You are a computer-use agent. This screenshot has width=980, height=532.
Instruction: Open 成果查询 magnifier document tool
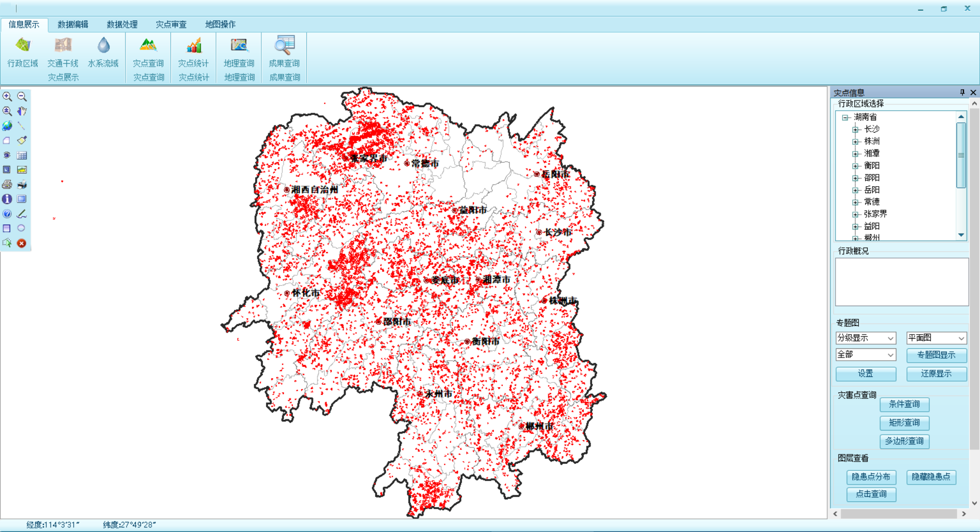284,52
